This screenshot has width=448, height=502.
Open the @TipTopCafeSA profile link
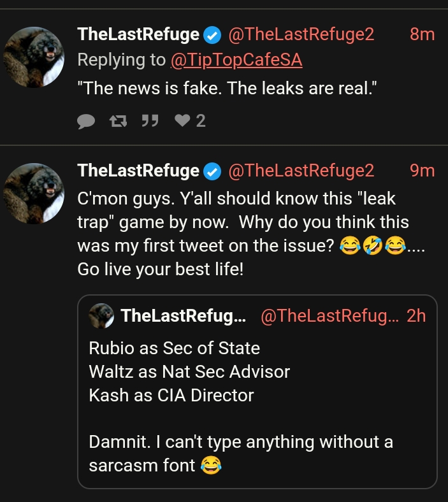[236, 60]
